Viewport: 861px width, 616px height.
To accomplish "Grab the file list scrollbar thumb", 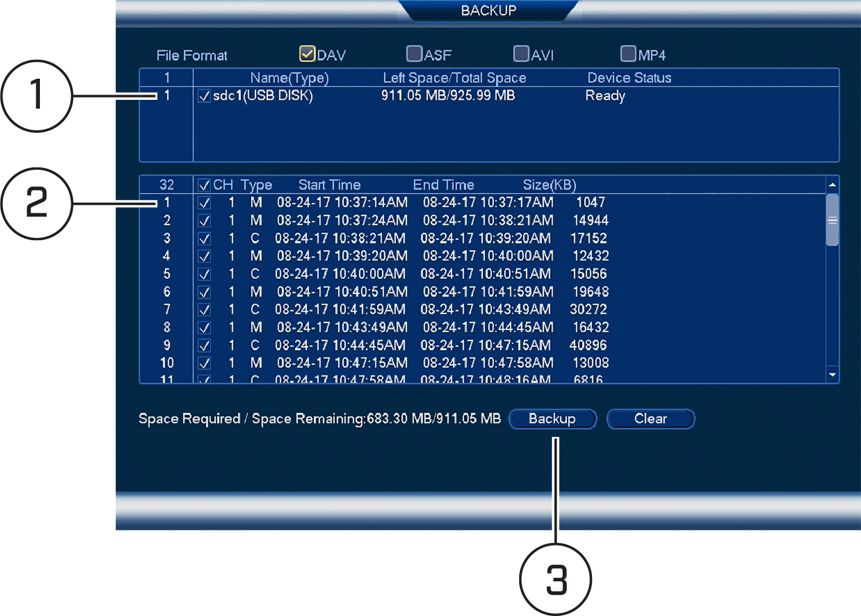I will [832, 220].
